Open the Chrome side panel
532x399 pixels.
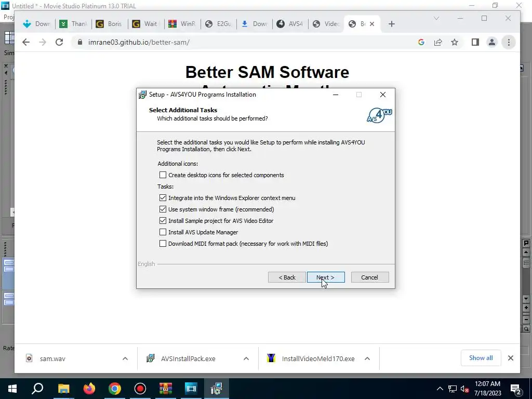coord(475,42)
